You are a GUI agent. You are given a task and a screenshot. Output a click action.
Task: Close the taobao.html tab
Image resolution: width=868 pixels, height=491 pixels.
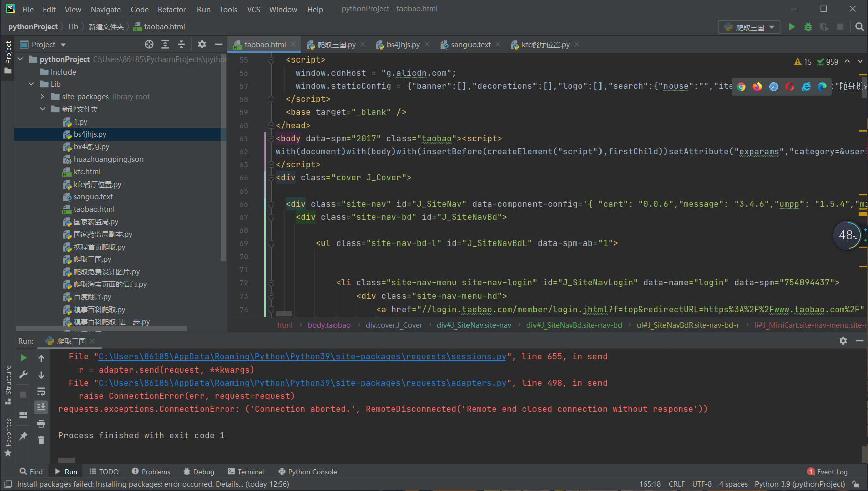point(293,45)
